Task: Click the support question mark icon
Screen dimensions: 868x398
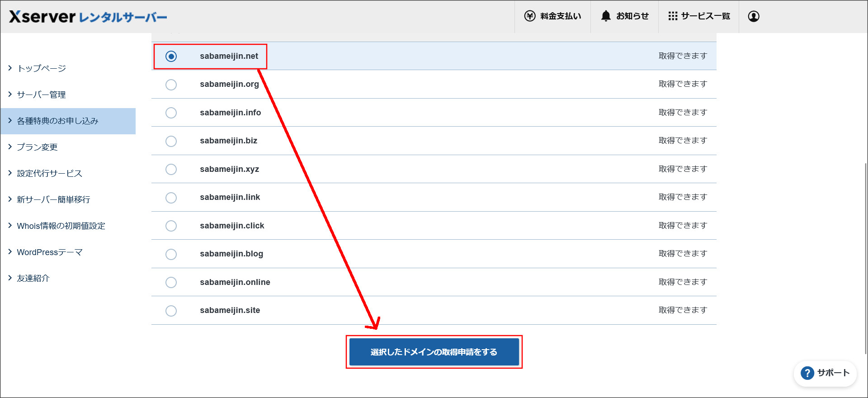Action: [x=807, y=373]
